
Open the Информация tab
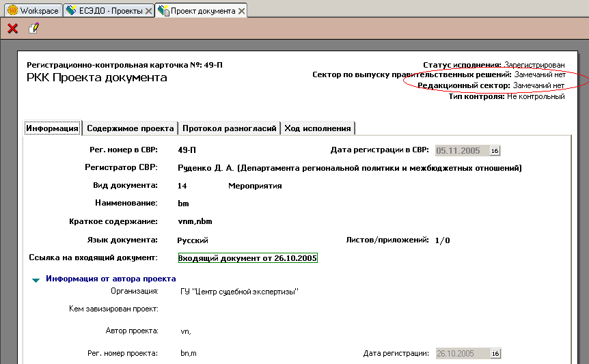click(x=52, y=128)
